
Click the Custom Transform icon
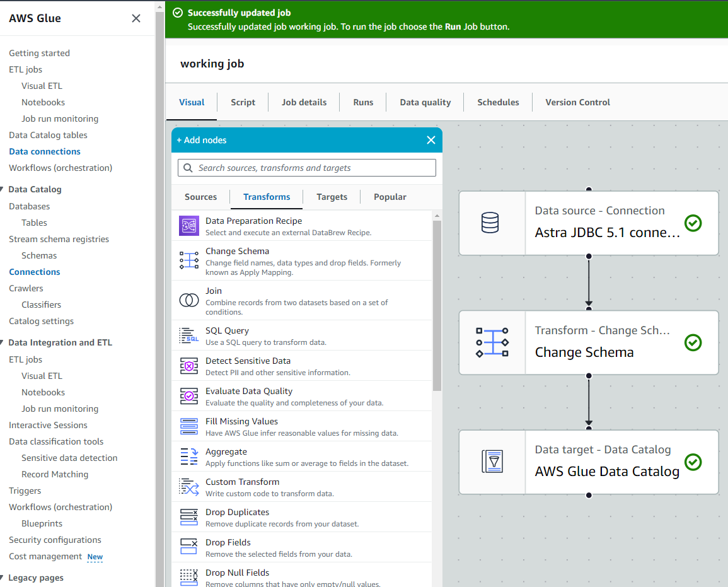click(x=189, y=487)
